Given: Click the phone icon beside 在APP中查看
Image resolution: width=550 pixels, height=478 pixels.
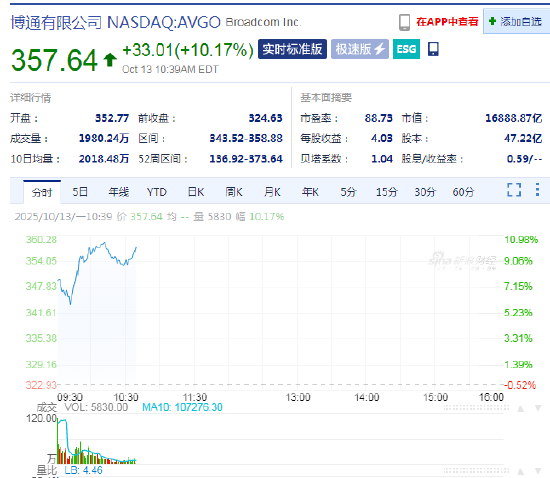Looking at the screenshot, I should click(x=404, y=22).
